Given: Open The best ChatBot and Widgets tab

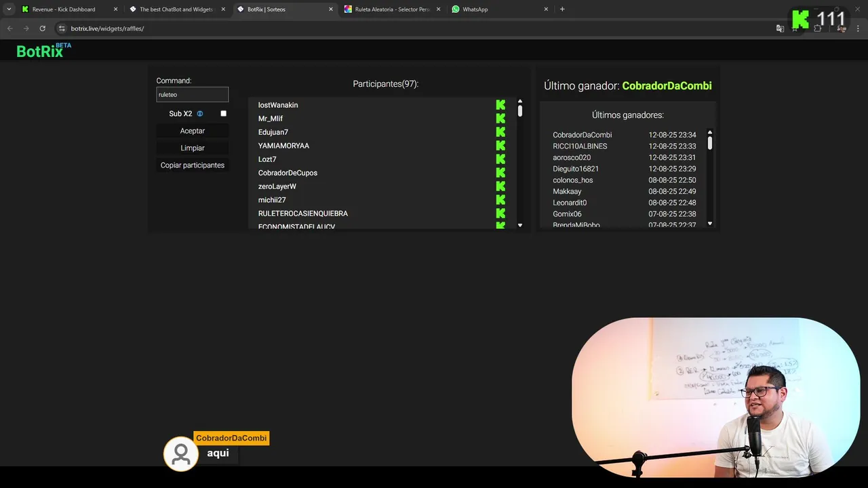Looking at the screenshot, I should [178, 9].
